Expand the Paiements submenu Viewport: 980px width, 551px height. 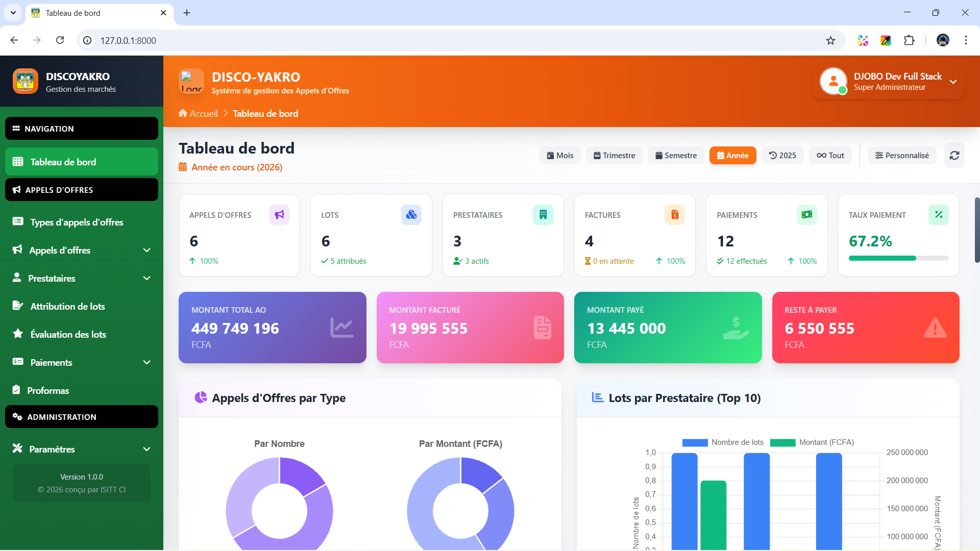[147, 362]
